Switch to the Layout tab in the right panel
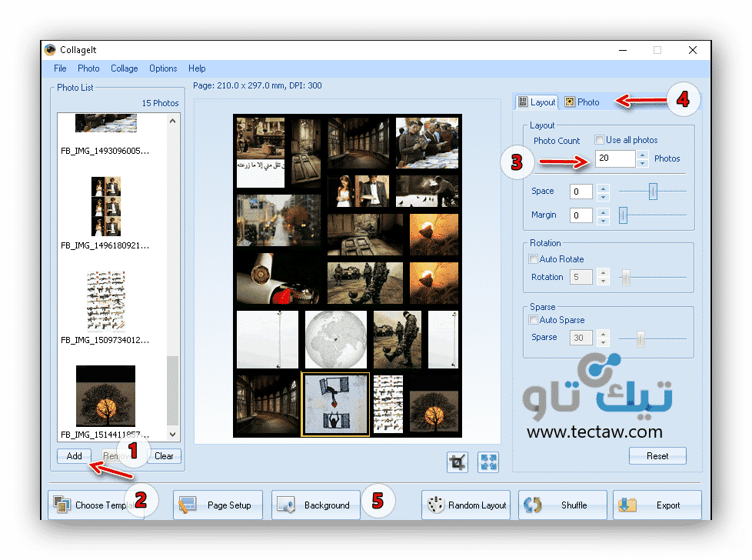The width and height of the screenshot is (752, 560). point(537,102)
